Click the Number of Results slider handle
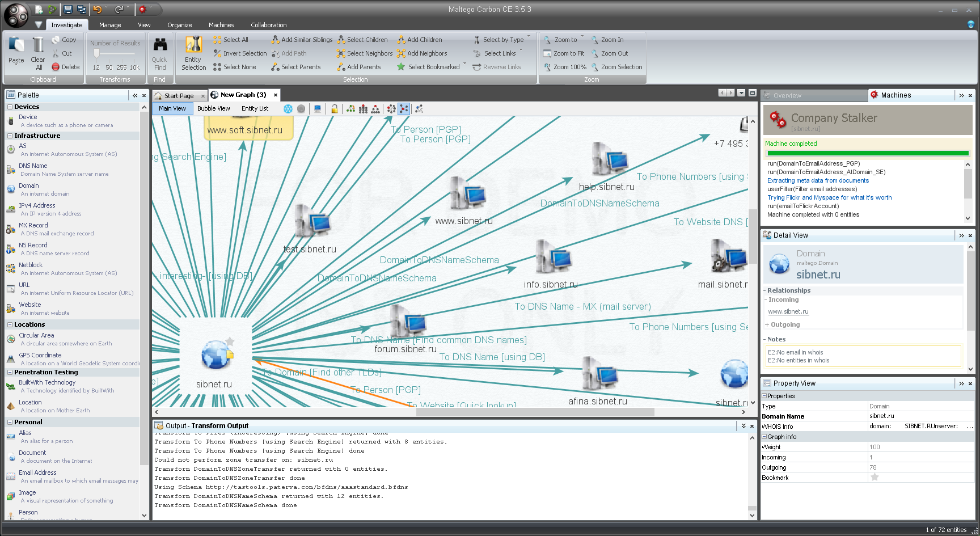Image resolution: width=980 pixels, height=536 pixels. tap(97, 53)
